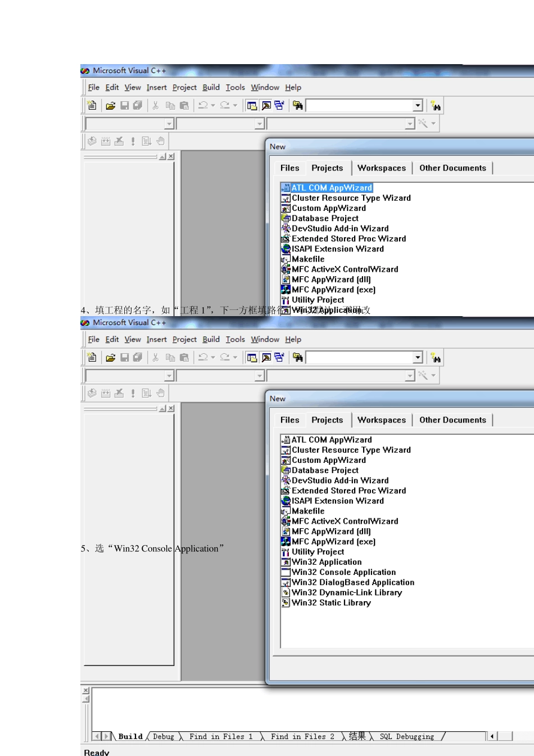The height and width of the screenshot is (756, 534).
Task: Open Build menu in lower window
Action: click(x=211, y=339)
